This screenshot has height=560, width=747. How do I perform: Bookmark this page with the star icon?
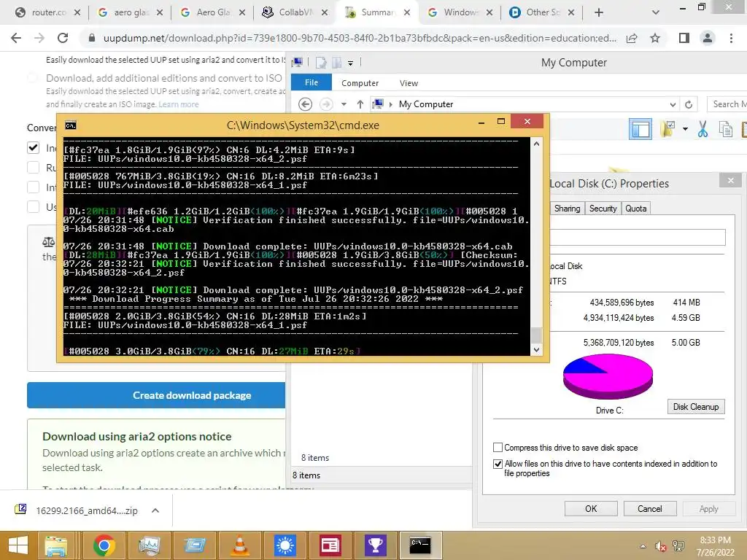pos(655,38)
